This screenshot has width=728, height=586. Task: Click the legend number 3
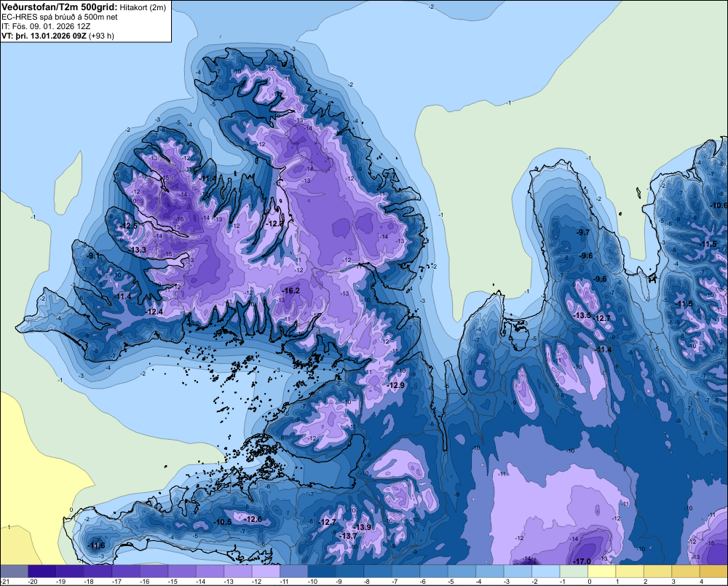click(673, 582)
